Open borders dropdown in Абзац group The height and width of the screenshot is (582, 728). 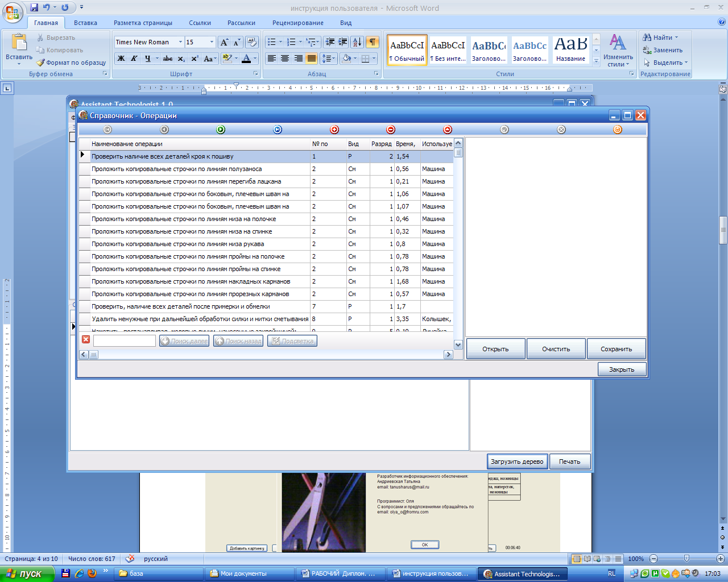(x=374, y=59)
